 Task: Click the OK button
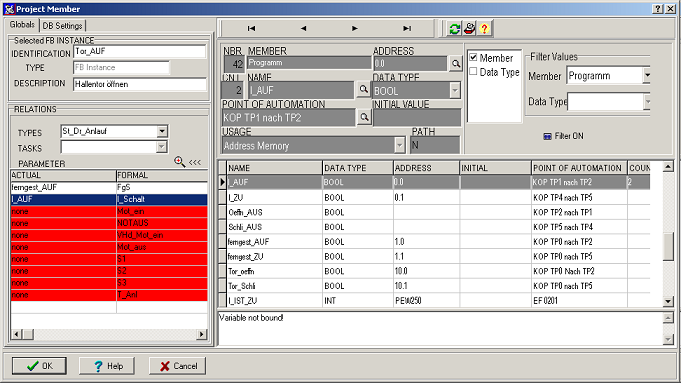pos(39,366)
